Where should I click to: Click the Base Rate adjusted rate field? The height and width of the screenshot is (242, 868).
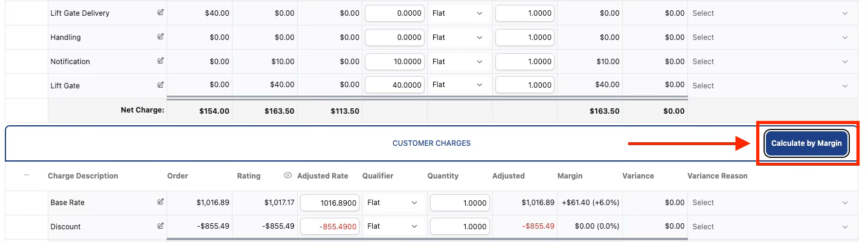point(330,202)
